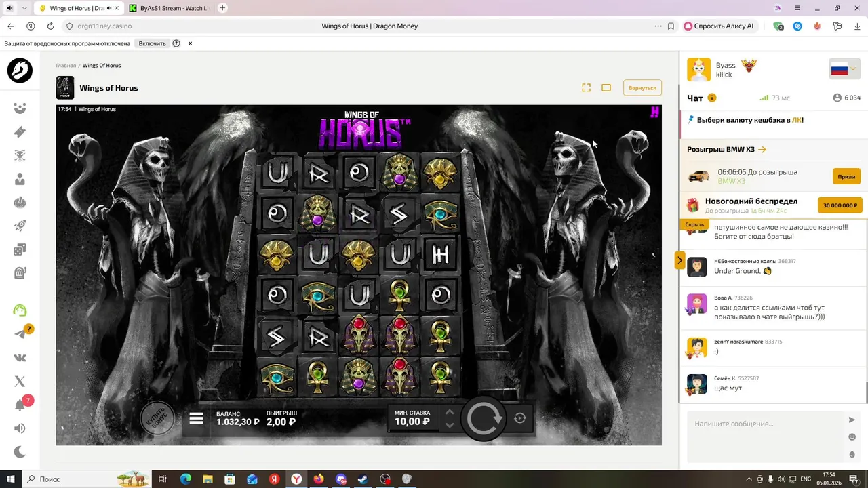Screen dimensions: 868x488
Task: Open the Yandex browser main menu
Action: click(798, 8)
